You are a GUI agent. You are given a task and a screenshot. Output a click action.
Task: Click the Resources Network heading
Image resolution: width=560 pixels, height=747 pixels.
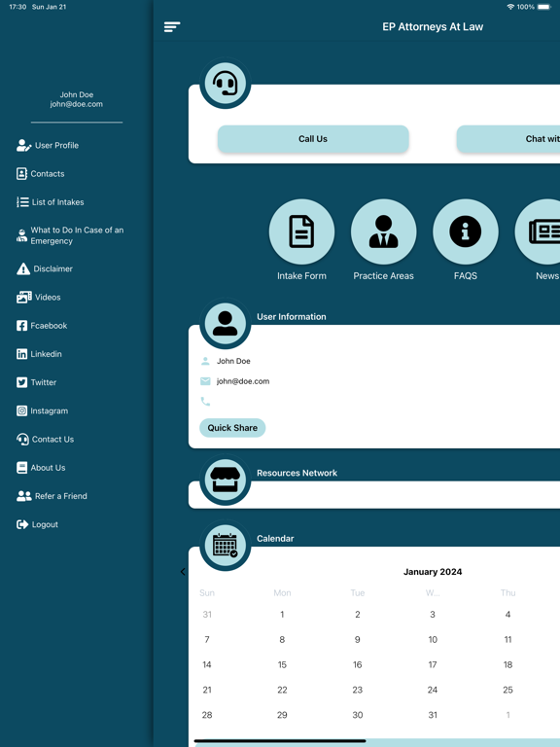297,473
